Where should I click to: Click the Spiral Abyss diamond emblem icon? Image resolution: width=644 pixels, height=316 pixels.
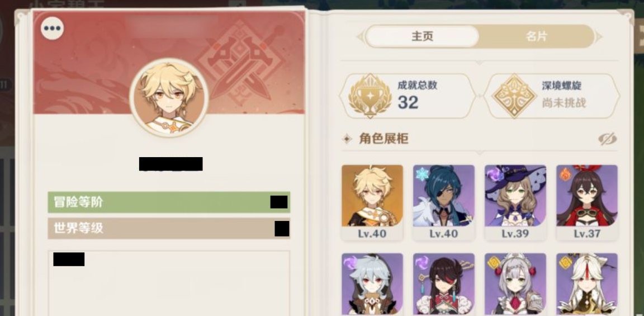click(x=514, y=96)
